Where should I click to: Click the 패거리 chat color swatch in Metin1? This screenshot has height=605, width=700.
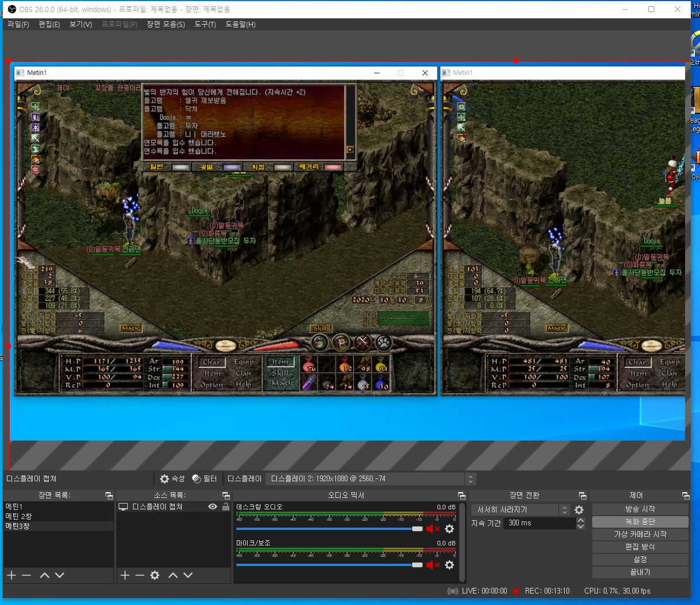pyautogui.click(x=333, y=167)
